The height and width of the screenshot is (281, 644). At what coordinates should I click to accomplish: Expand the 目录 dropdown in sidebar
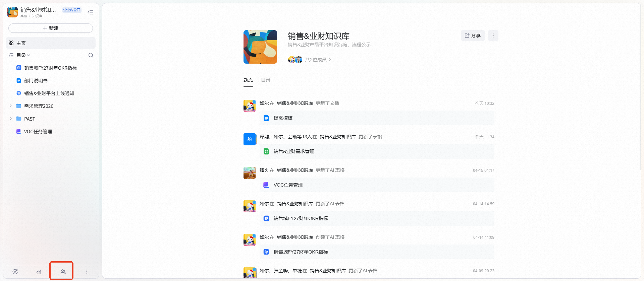coord(23,55)
